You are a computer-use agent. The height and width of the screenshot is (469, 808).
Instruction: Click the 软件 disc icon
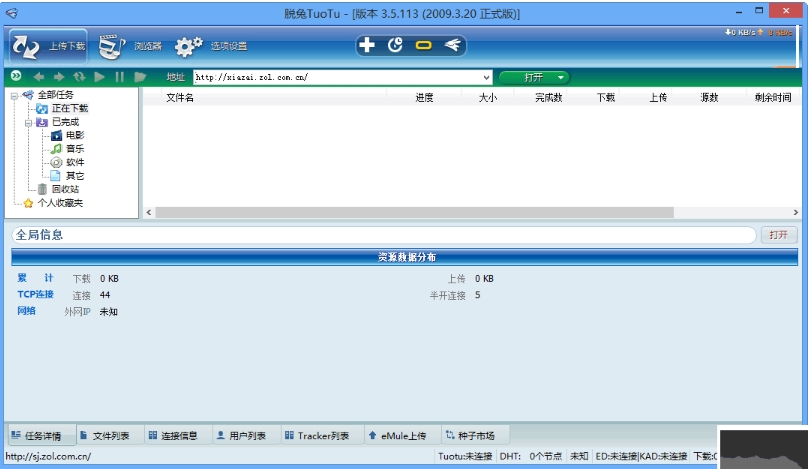pyautogui.click(x=56, y=162)
